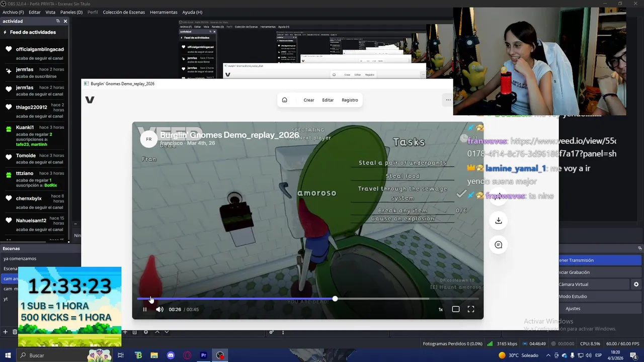This screenshot has width=644, height=362.
Task: Click the Buscar taskbar search box
Action: point(64,355)
